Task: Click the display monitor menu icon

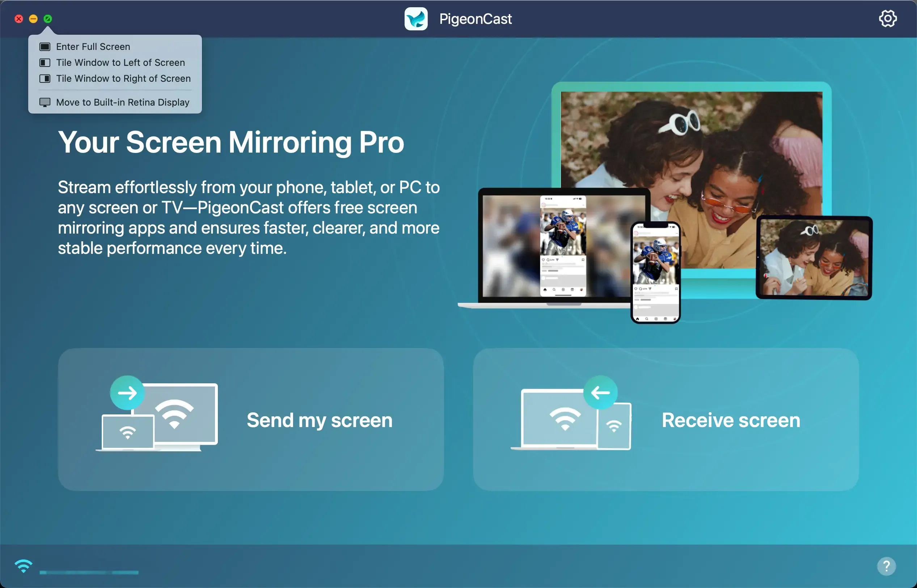Action: point(45,102)
